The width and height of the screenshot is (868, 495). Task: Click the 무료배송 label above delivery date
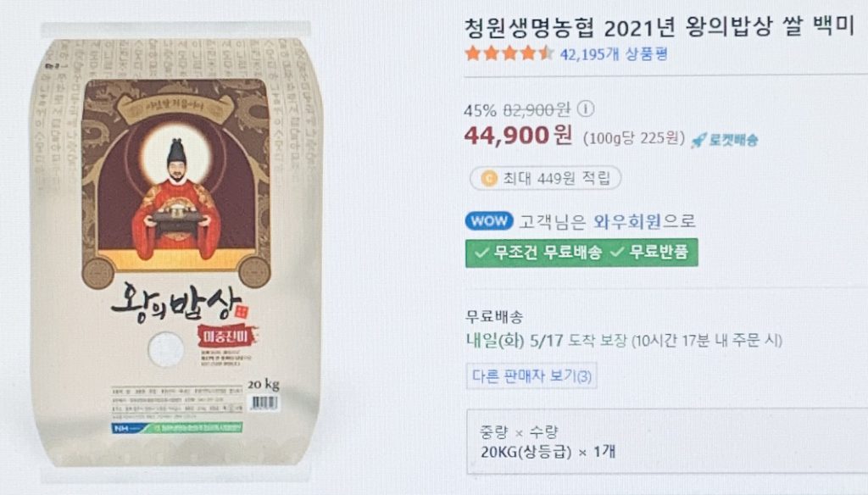494,317
